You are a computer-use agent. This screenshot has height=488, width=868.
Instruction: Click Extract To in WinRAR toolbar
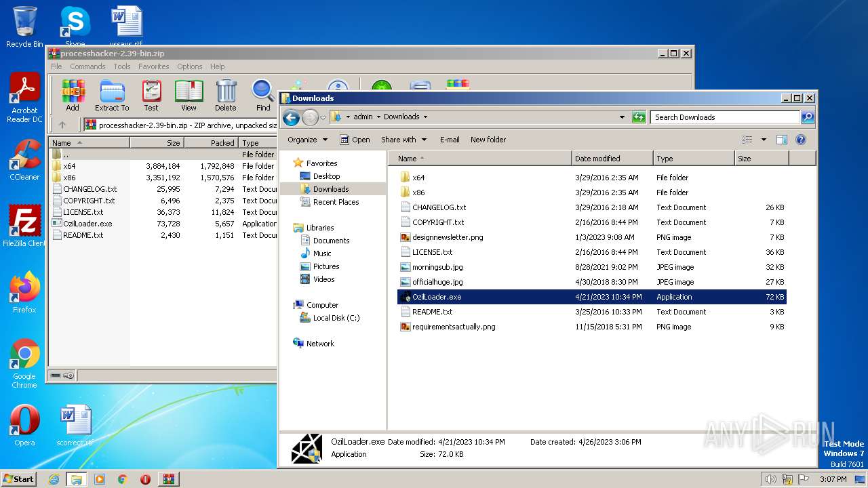pos(112,96)
